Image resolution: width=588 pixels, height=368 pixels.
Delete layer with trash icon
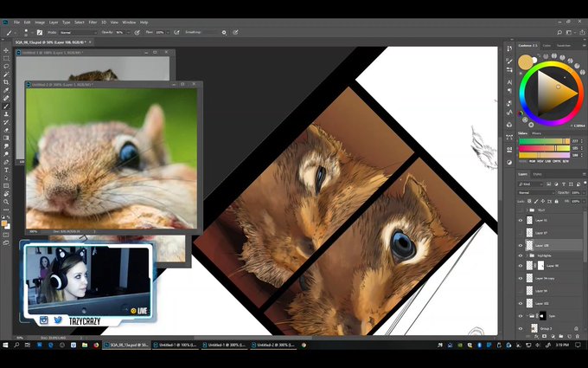click(577, 336)
